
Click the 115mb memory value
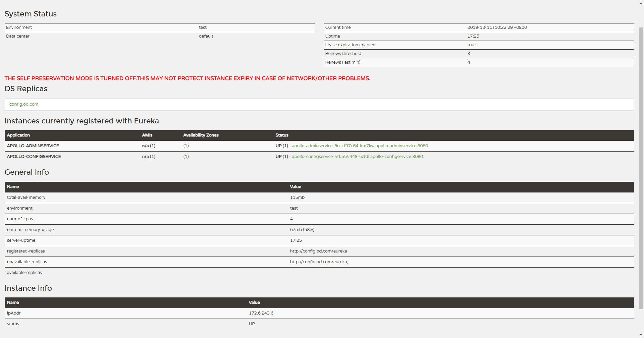coord(297,198)
